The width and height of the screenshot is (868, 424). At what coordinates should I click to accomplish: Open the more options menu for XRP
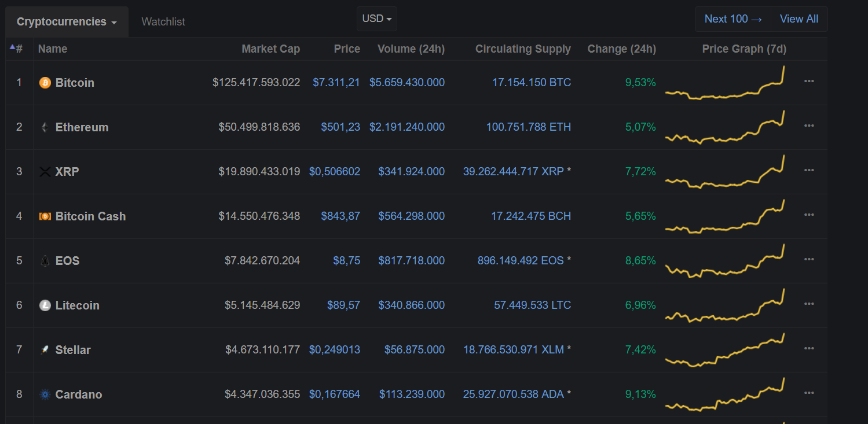point(809,170)
